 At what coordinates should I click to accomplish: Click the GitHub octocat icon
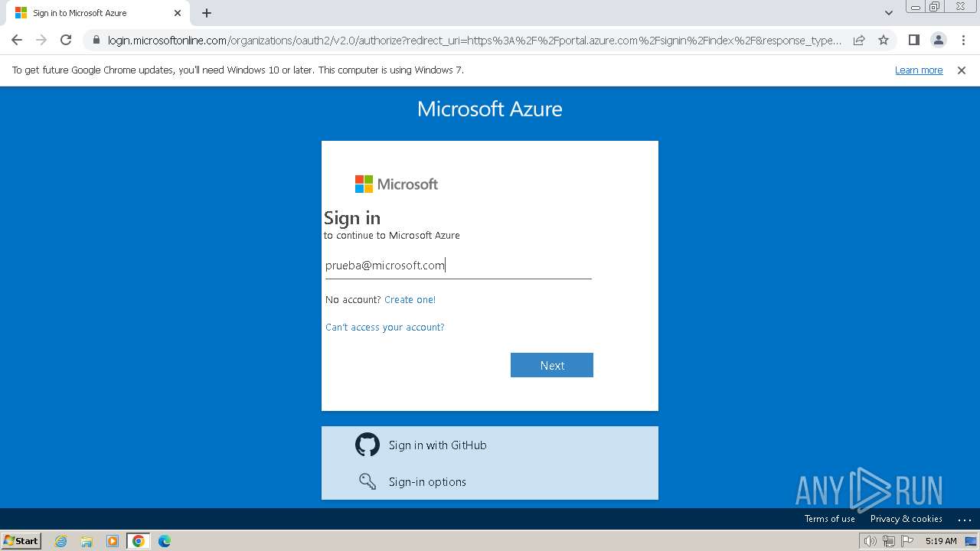point(367,445)
